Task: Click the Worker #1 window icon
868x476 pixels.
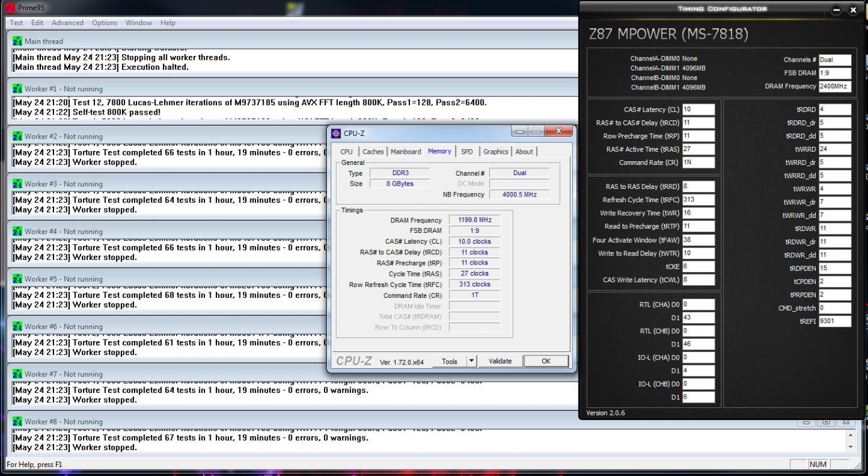Action: pos(18,89)
